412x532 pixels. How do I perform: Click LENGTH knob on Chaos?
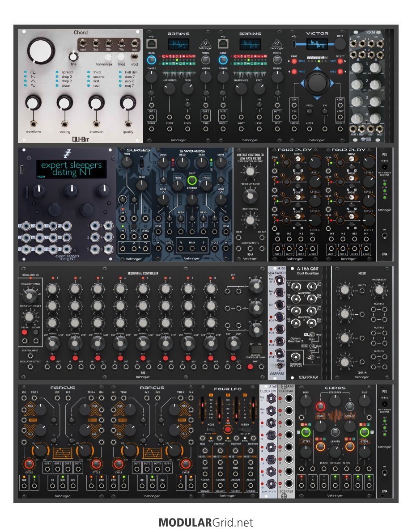tap(335, 452)
